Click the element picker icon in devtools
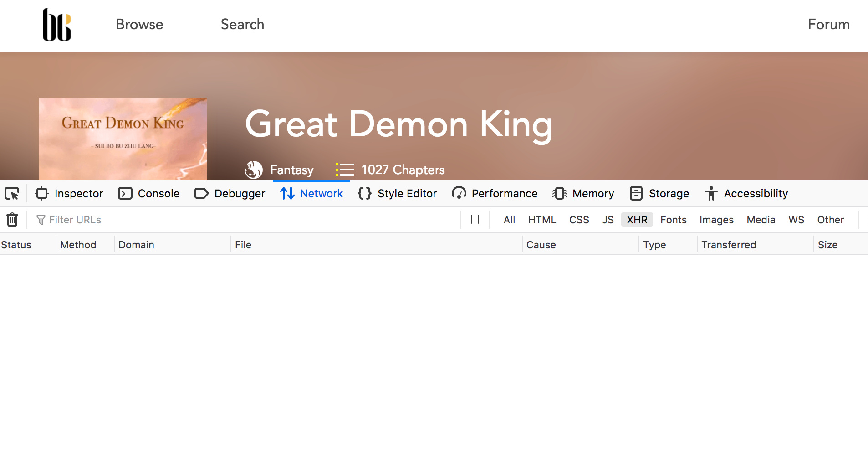 point(12,194)
